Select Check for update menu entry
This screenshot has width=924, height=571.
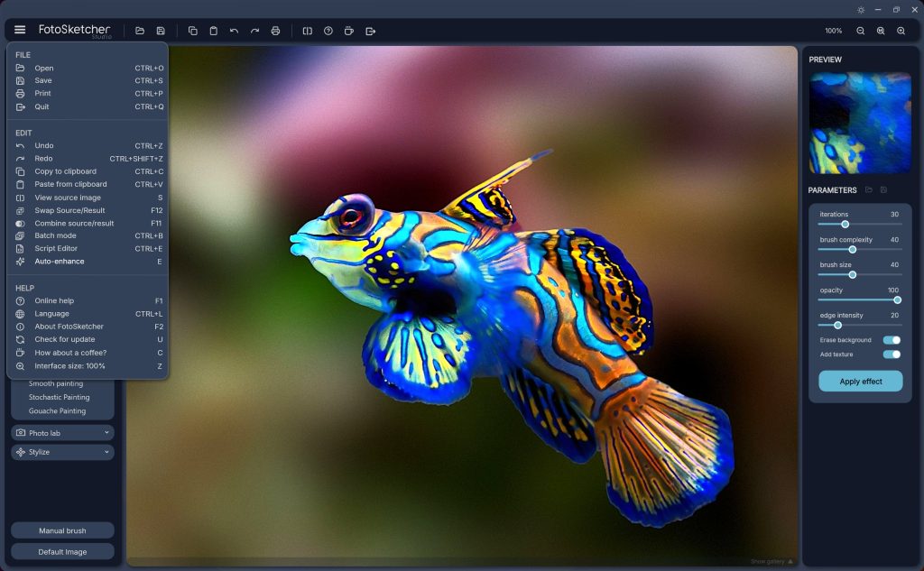[88, 339]
